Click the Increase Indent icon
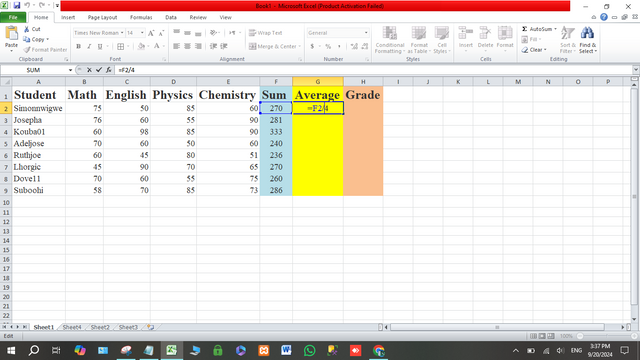Viewport: 640px width, 360px height. coord(224,47)
